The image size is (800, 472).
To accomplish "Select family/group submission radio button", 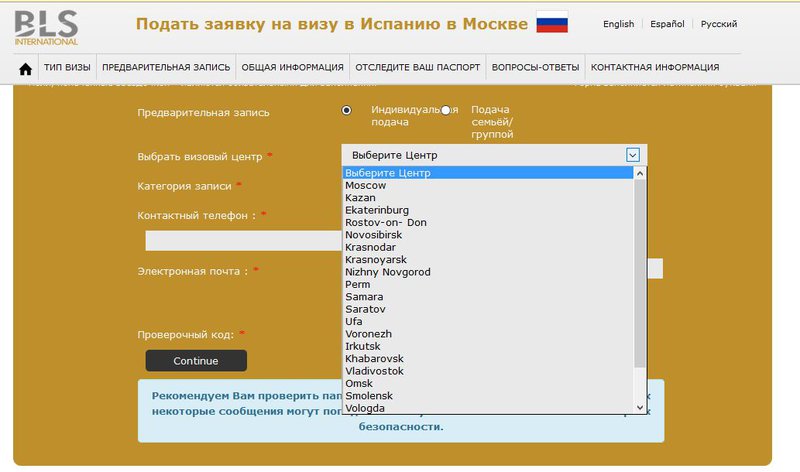I will click(x=445, y=110).
